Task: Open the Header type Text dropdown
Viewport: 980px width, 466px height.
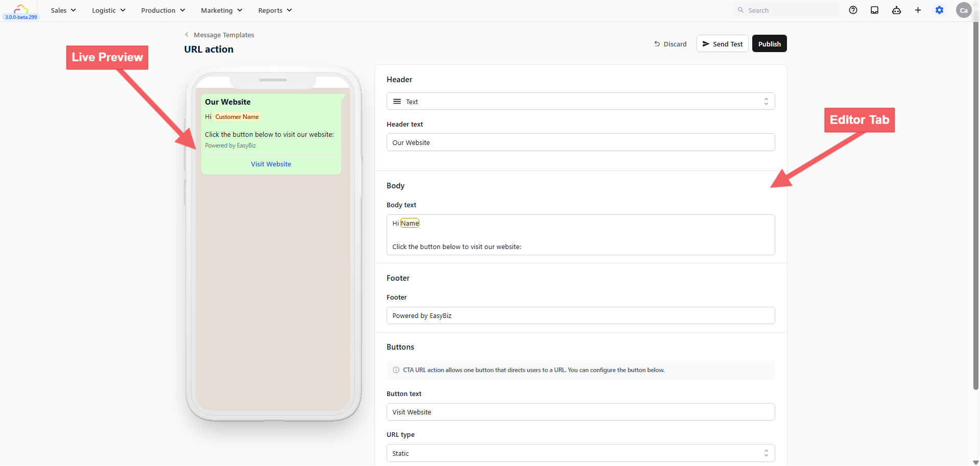Action: tap(581, 102)
